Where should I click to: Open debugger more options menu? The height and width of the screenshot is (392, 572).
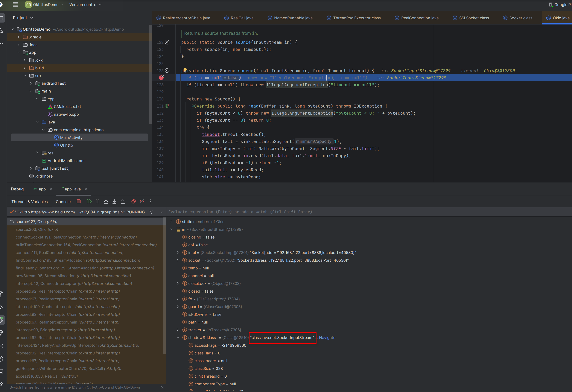point(150,201)
